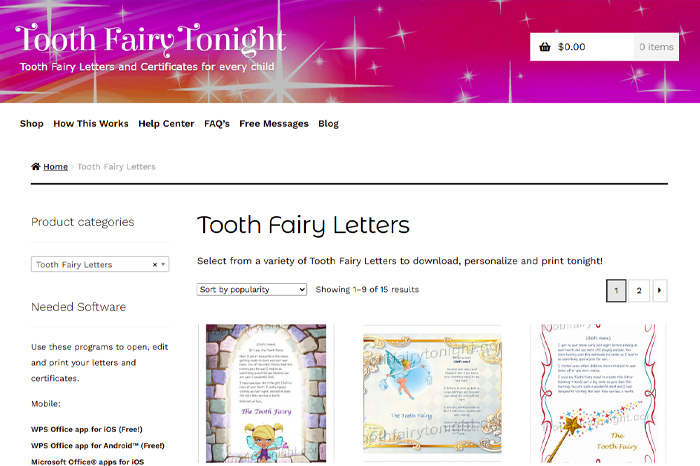
Task: Open the Sort by popularity dropdown
Action: (252, 289)
